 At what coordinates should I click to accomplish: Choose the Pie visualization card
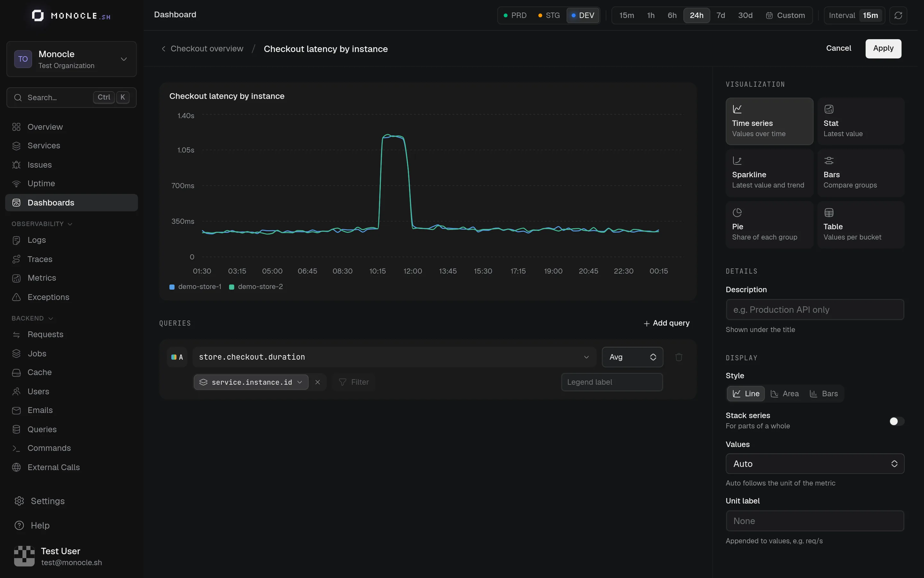pos(769,225)
